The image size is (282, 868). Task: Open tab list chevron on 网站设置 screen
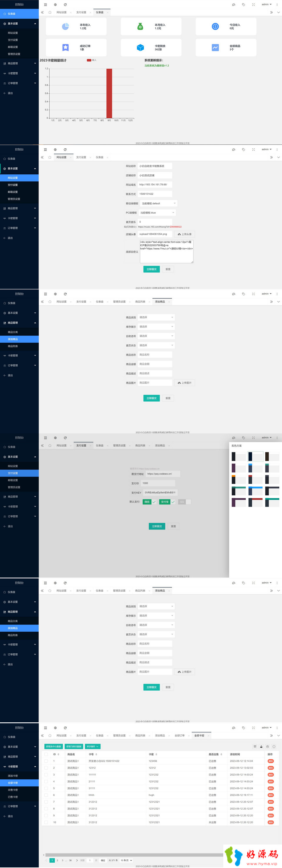pyautogui.click(x=278, y=157)
